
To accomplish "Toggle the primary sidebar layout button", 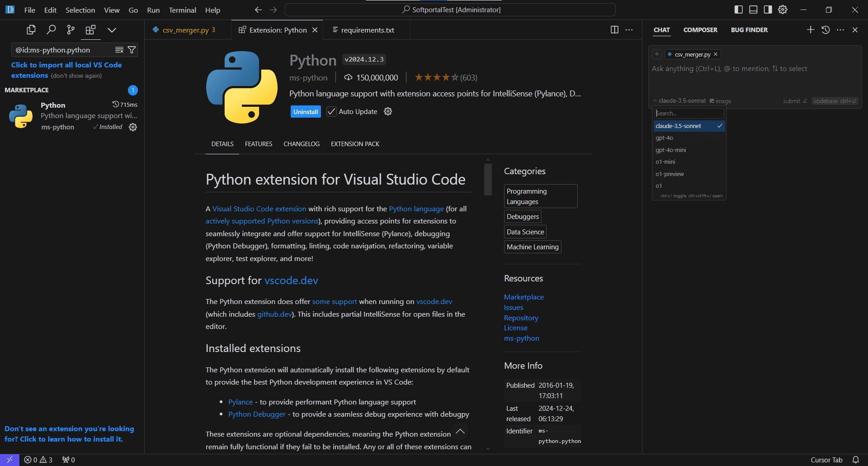I will point(739,10).
